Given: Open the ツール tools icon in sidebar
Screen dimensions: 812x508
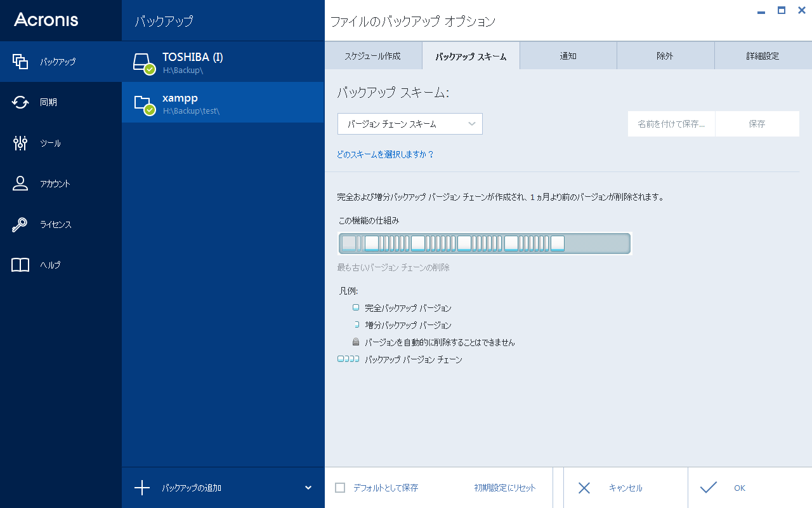Looking at the screenshot, I should pos(20,143).
